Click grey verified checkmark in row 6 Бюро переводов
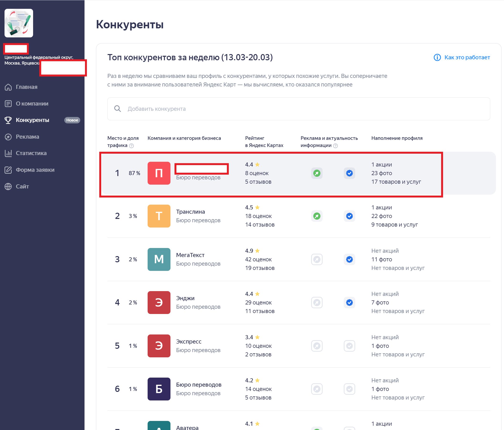 (349, 389)
